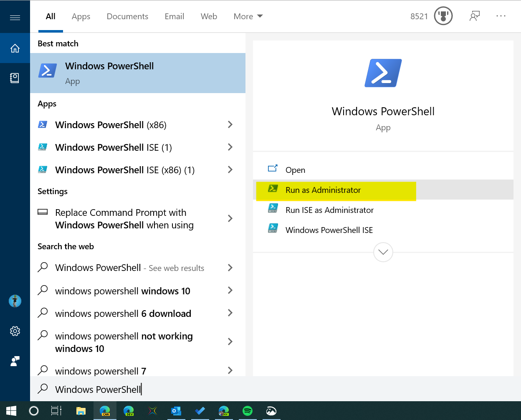The width and height of the screenshot is (521, 420).
Task: Switch to the Apps tab
Action: point(81,16)
